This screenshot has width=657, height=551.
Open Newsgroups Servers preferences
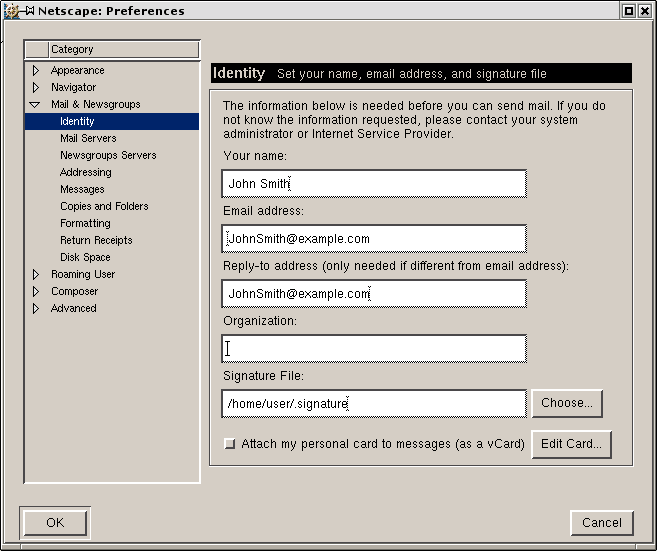tap(108, 156)
